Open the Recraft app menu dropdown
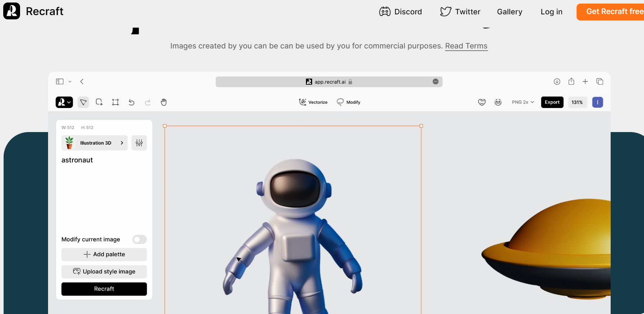 pyautogui.click(x=64, y=102)
